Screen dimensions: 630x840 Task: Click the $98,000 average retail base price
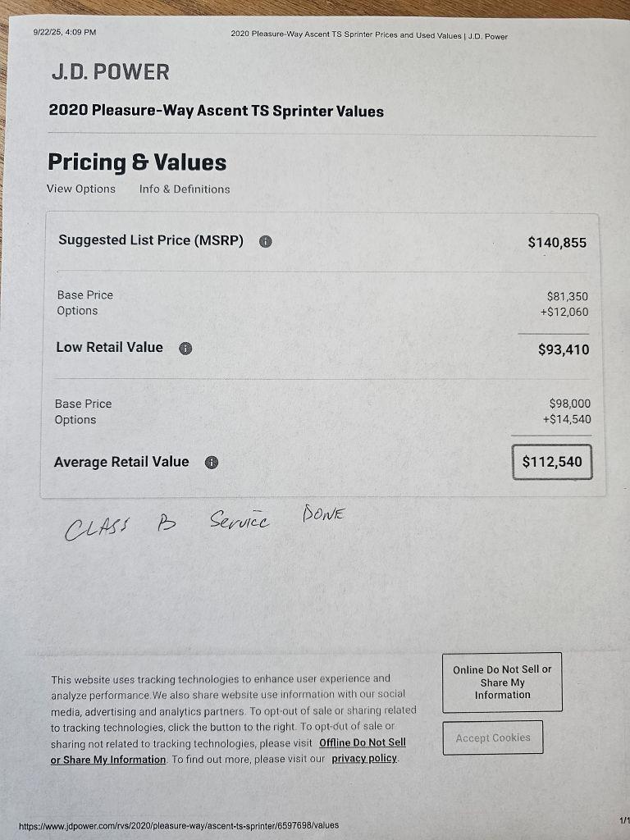point(569,404)
